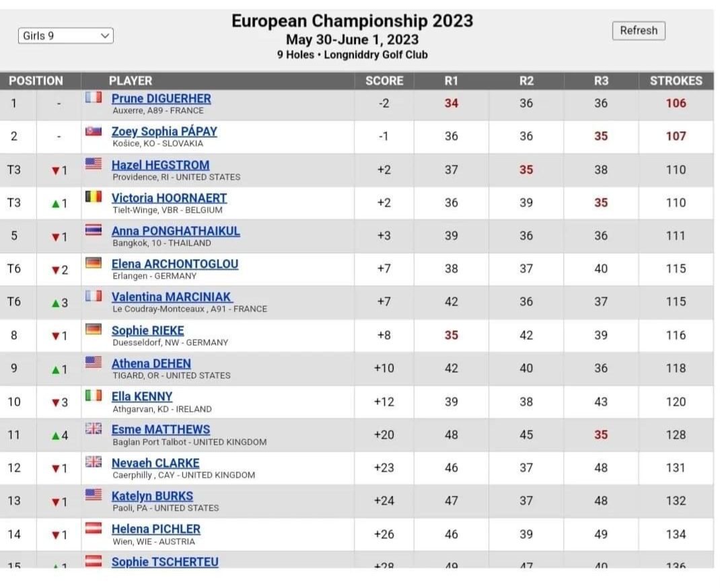The height and width of the screenshot is (588, 720).
Task: Open Nevaeh CLARKE player link
Action: click(155, 463)
